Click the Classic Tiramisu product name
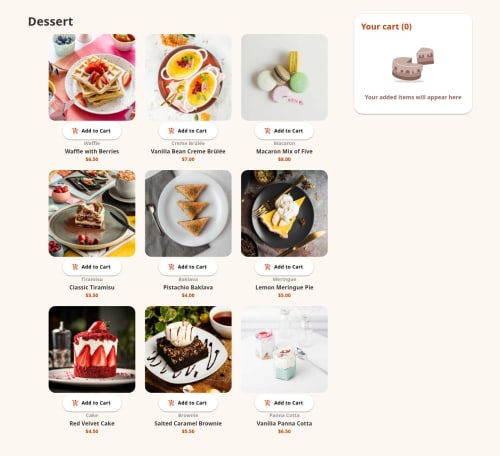The height and width of the screenshot is (456, 500). 92,287
